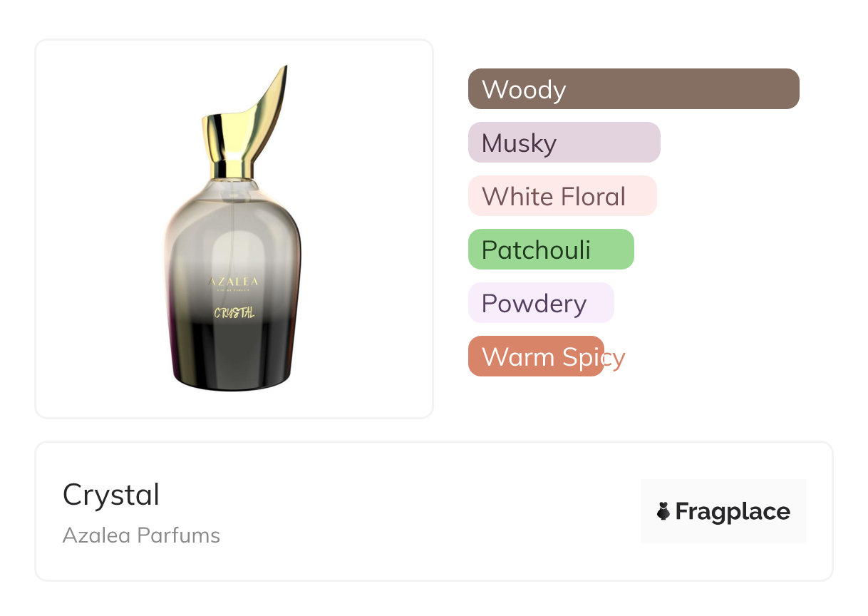Click the Warm Spicy accord bar

click(x=535, y=356)
